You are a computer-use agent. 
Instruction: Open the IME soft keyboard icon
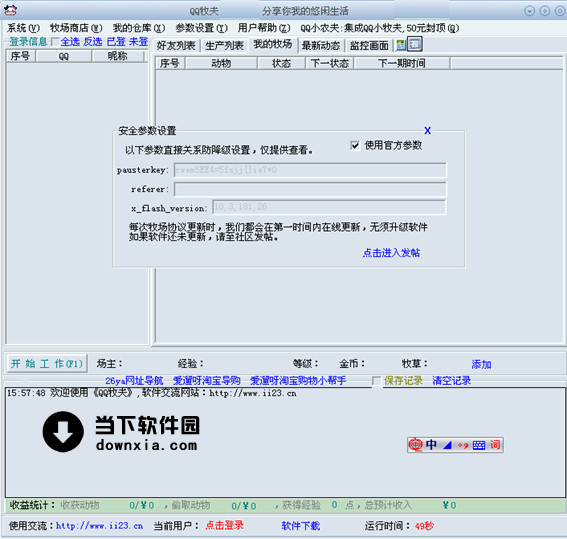click(479, 445)
